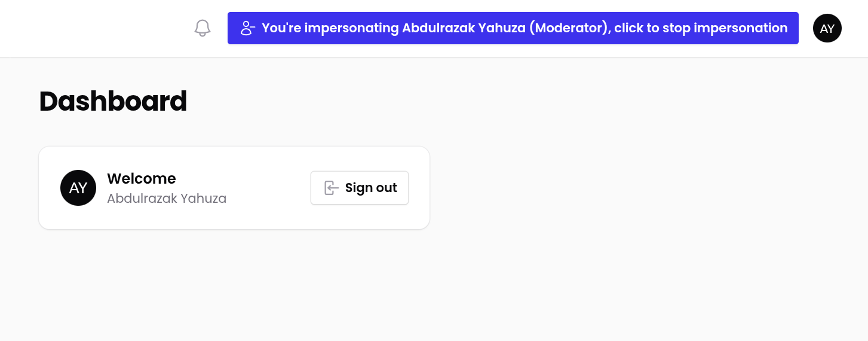Click the Welcome title text

[141, 179]
